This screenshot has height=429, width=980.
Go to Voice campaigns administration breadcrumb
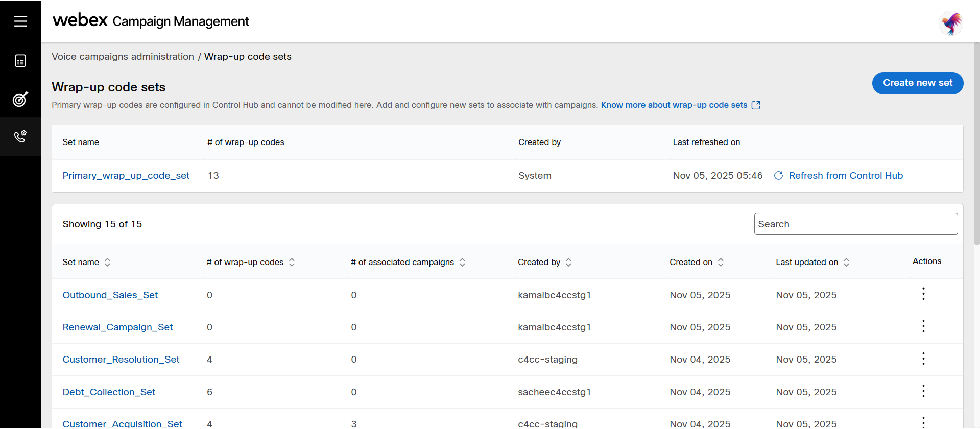(x=123, y=57)
